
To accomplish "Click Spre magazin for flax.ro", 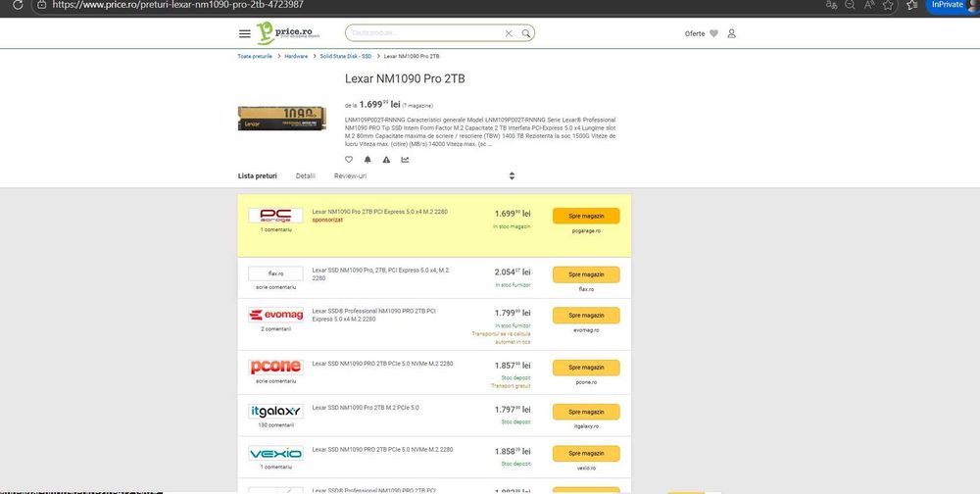I will (586, 274).
